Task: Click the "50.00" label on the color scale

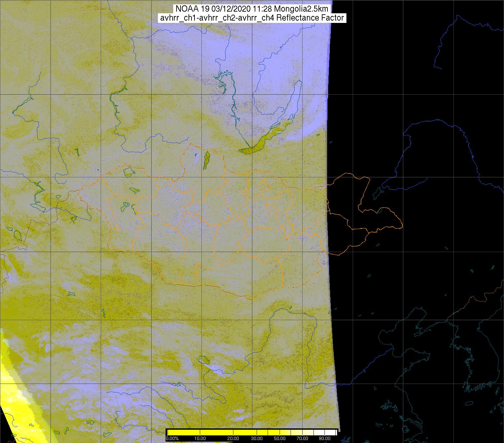Action: tap(279, 439)
